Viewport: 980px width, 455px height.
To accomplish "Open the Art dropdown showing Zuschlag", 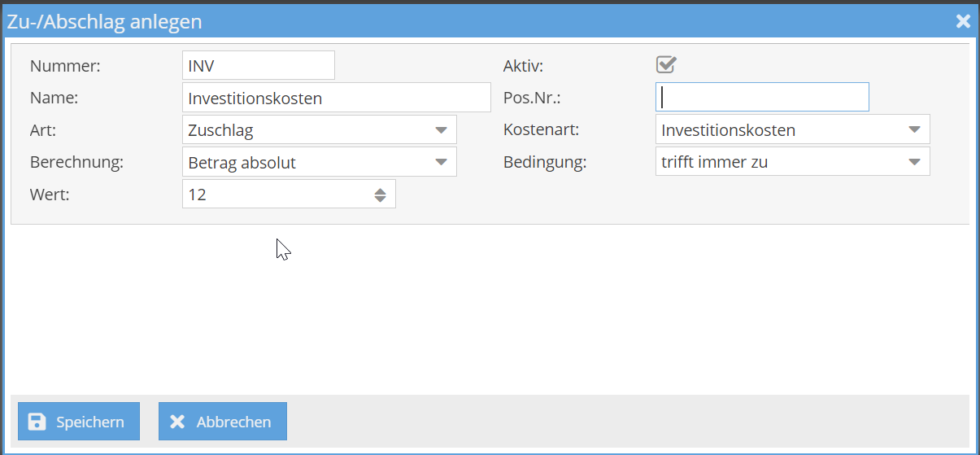I will (441, 130).
